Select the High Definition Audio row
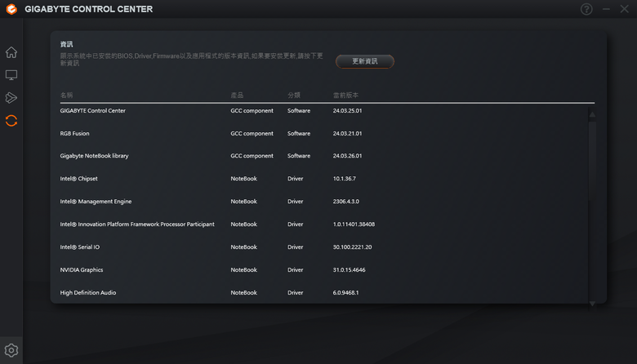The width and height of the screenshot is (637, 364). pyautogui.click(x=323, y=292)
